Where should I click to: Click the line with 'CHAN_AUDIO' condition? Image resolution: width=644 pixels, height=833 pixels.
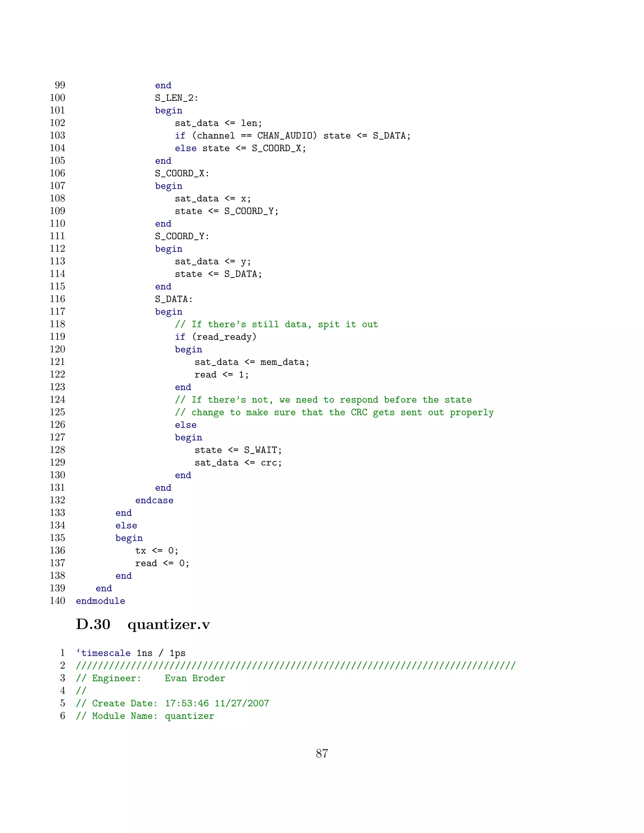pos(293,136)
